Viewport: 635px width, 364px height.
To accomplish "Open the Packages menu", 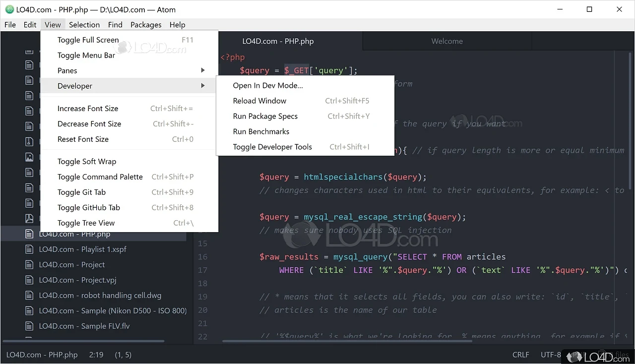I will click(x=146, y=25).
